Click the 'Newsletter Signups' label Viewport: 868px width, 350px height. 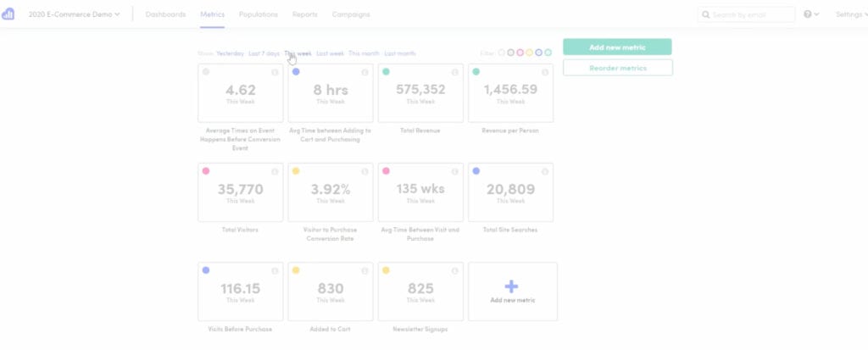click(x=420, y=329)
